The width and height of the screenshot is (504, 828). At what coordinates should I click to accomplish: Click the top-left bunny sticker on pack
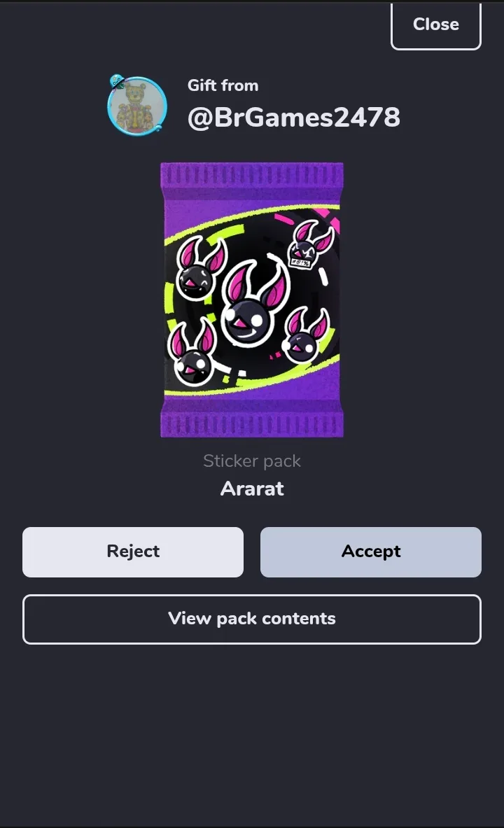pyautogui.click(x=200, y=268)
